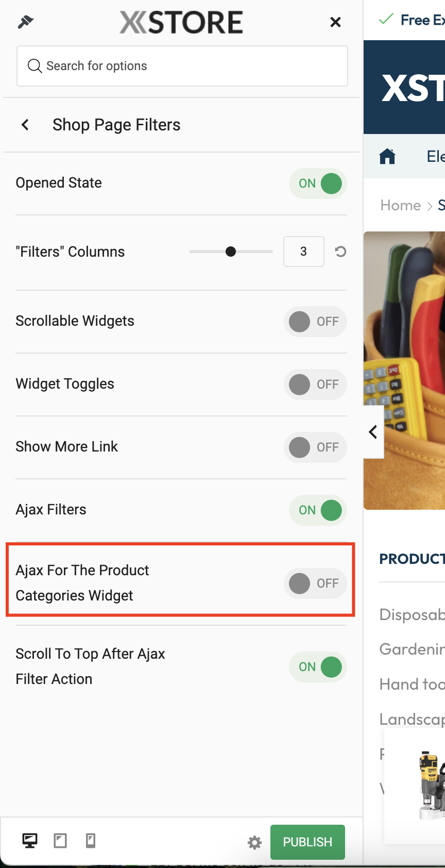The image size is (445, 868).
Task: Enable the Widget Toggles option
Action: point(315,385)
